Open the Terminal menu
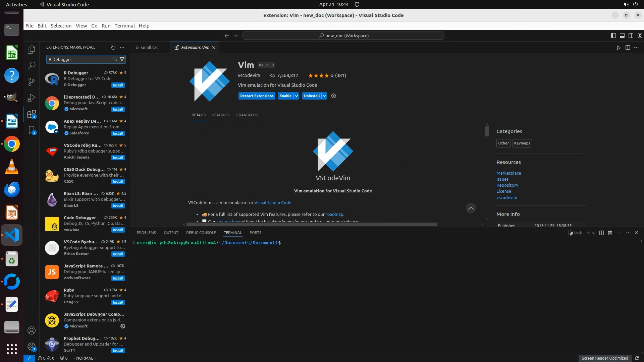Image resolution: width=644 pixels, height=362 pixels. pos(124,26)
